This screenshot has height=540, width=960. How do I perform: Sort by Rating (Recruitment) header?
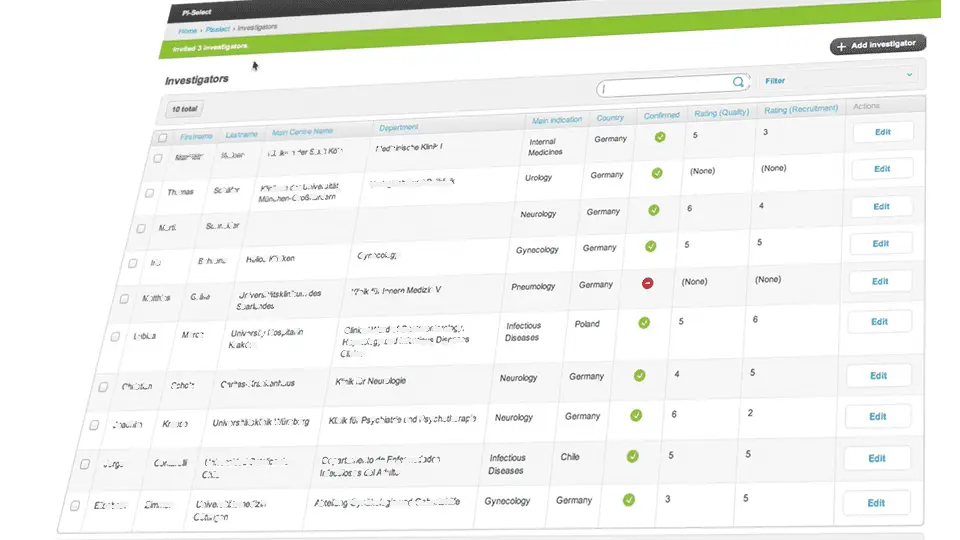click(x=801, y=109)
